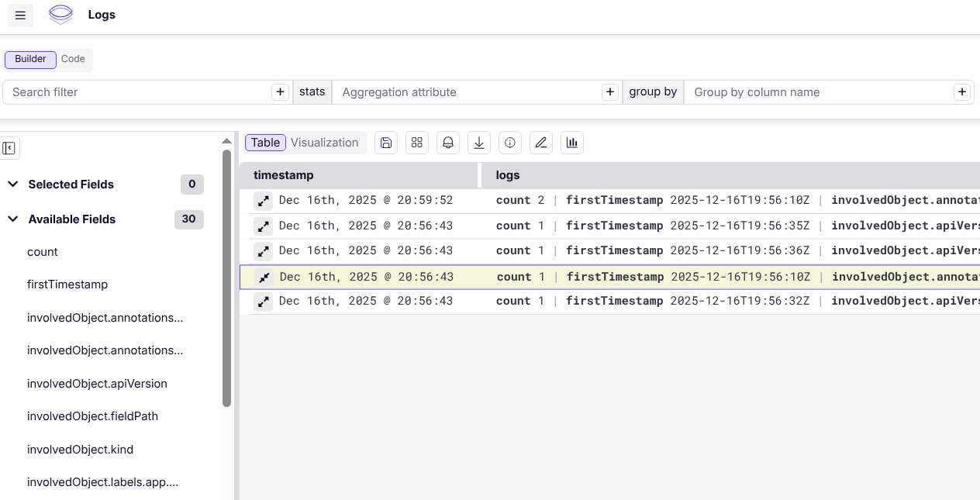This screenshot has height=500, width=980.
Task: Open the dashboard grid icon
Action: pyautogui.click(x=417, y=143)
